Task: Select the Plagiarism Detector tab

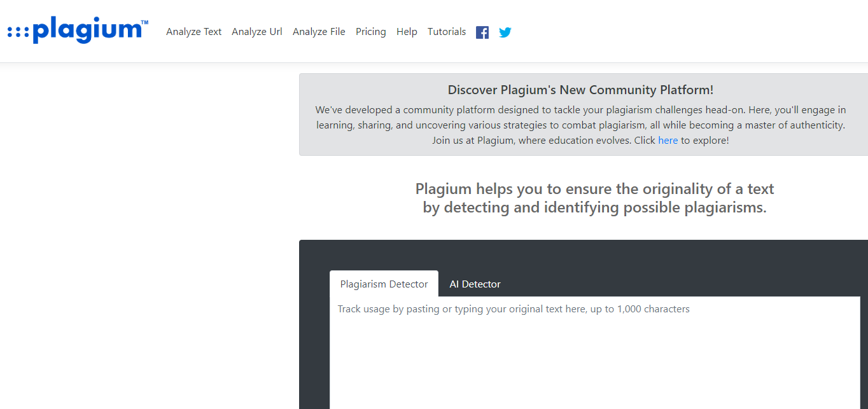Action: (x=384, y=284)
